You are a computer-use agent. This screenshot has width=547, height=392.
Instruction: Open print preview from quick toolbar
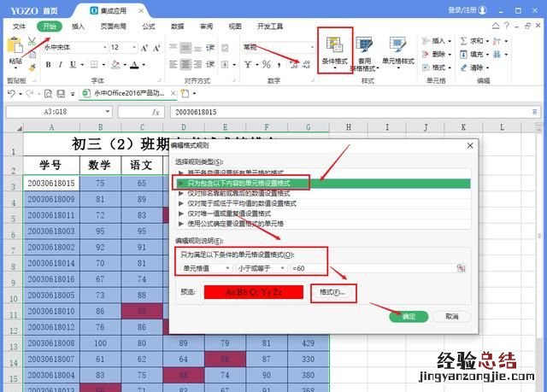48,93
